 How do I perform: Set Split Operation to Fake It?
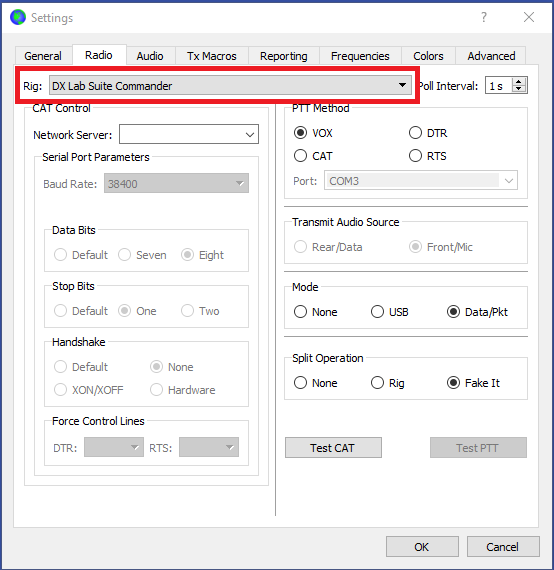point(473,383)
